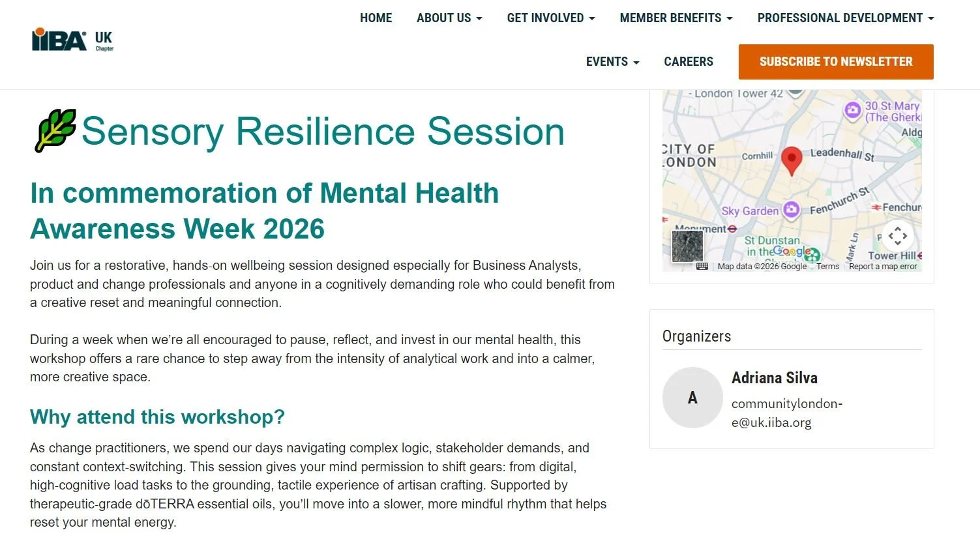Open Google Maps Terms link
Screen dimensions: 980x541
(827, 267)
